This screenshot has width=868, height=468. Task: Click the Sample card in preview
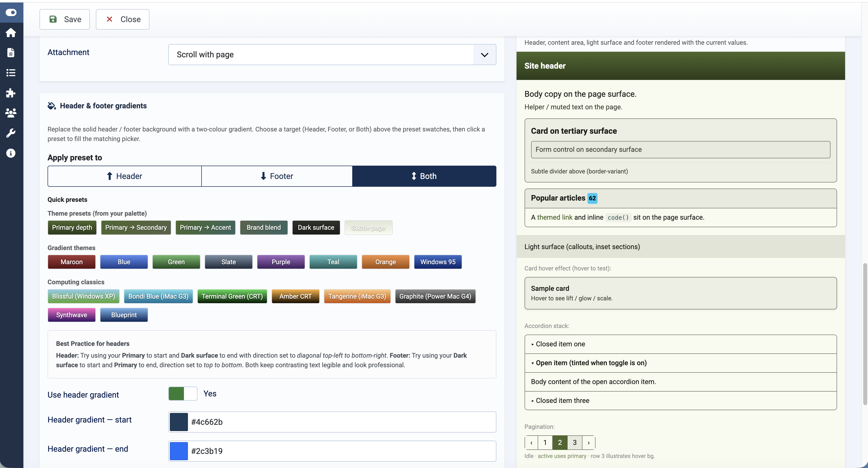tap(680, 293)
